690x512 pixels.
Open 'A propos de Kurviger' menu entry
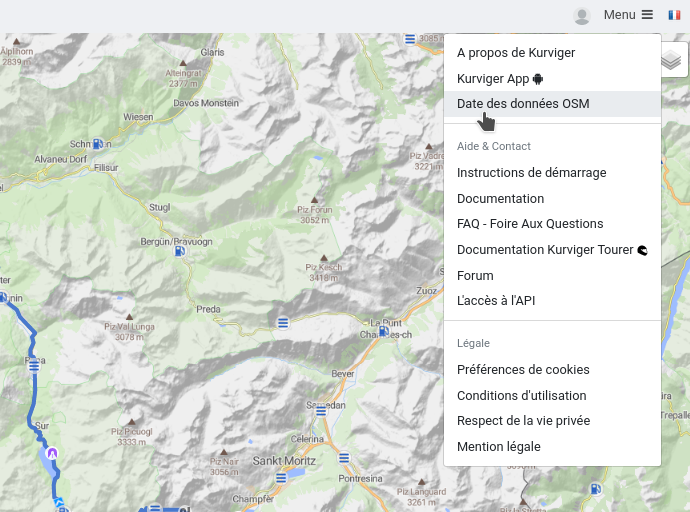[552, 53]
